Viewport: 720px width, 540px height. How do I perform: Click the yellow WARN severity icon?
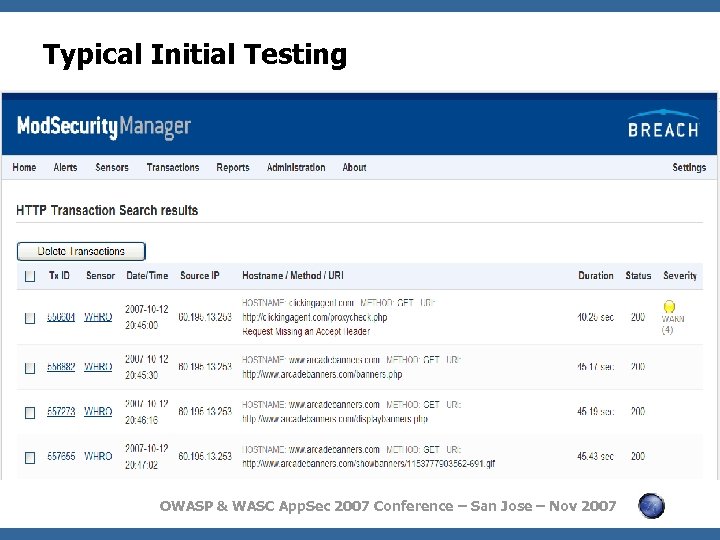[x=669, y=307]
